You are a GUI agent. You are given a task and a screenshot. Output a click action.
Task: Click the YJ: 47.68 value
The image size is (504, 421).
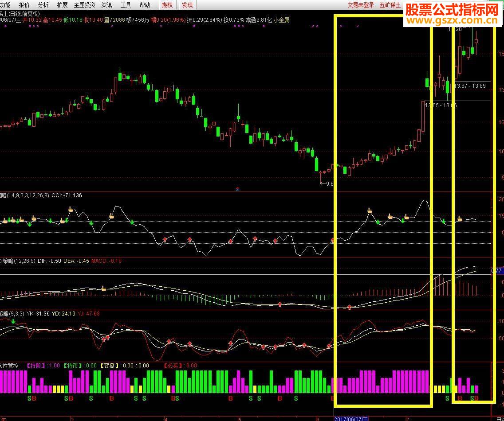click(x=89, y=313)
